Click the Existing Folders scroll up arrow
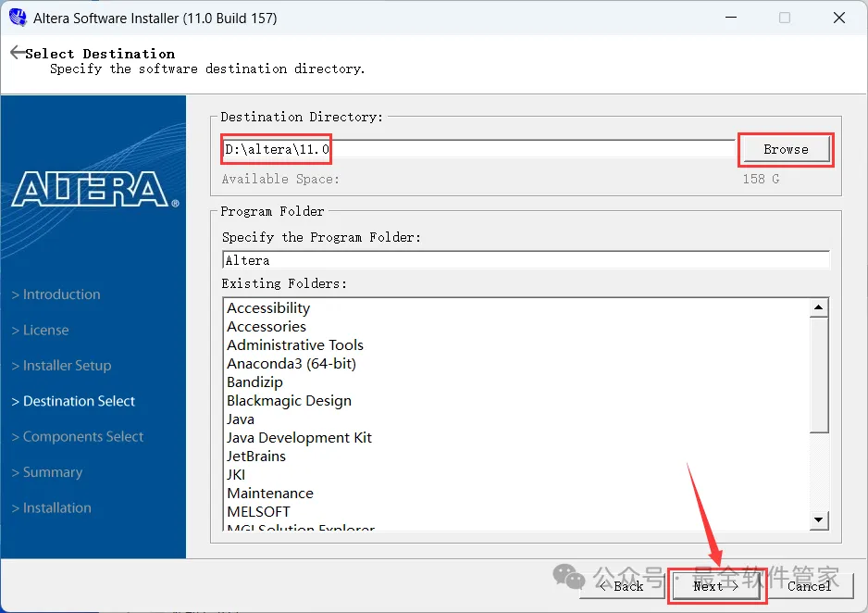Screen dimensions: 868x613 click(x=818, y=307)
